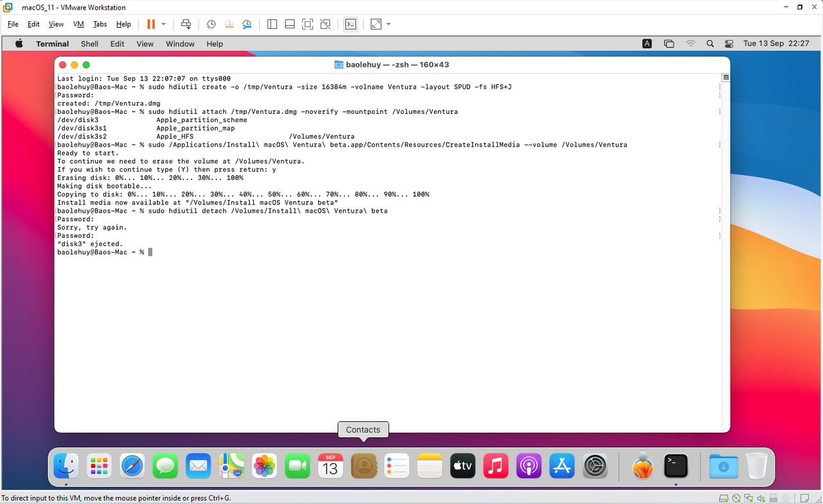Open Music from the Dock
The image size is (823, 504).
click(496, 465)
